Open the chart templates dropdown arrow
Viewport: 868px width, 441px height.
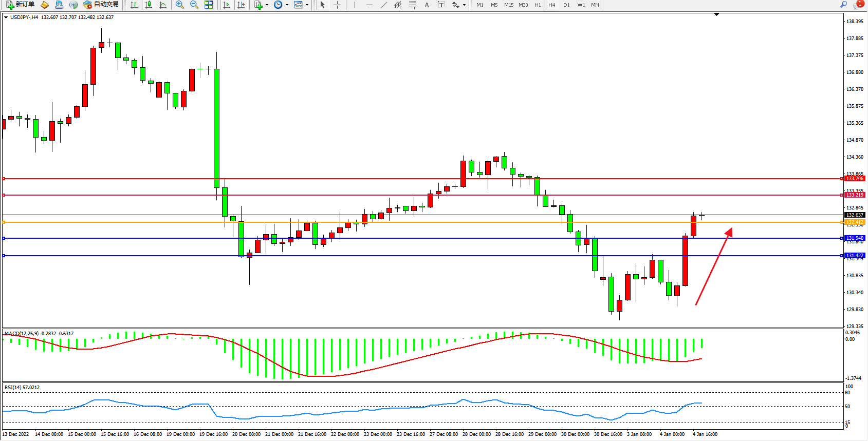pos(307,5)
